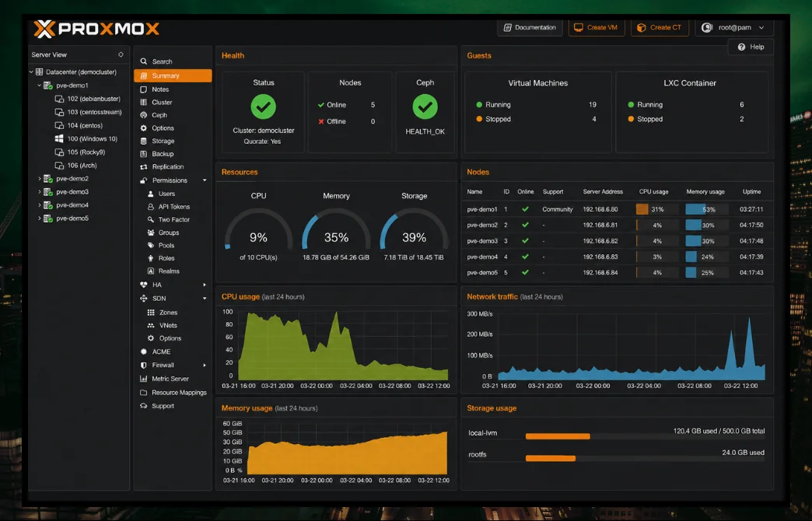This screenshot has width=812, height=521.
Task: Click the Roles icon
Action: (x=151, y=258)
